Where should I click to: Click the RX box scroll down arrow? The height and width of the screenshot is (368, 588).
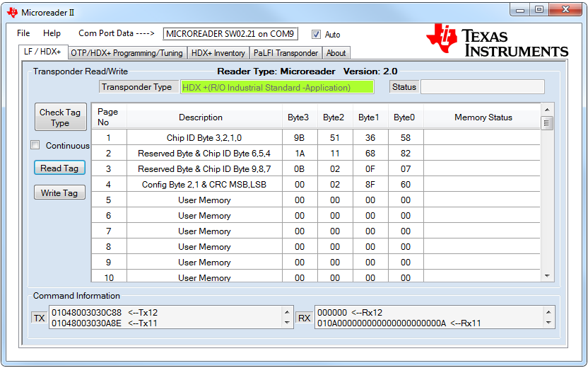click(x=548, y=322)
